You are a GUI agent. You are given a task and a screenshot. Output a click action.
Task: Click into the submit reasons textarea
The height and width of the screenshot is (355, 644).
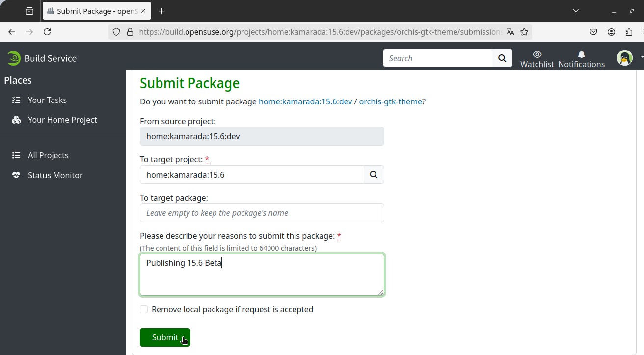(262, 275)
